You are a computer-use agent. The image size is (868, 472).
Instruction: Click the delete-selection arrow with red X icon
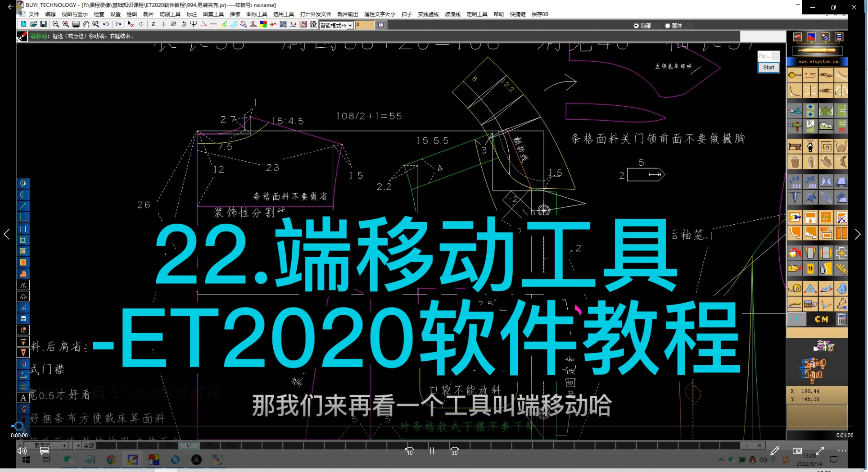pyautogui.click(x=131, y=24)
